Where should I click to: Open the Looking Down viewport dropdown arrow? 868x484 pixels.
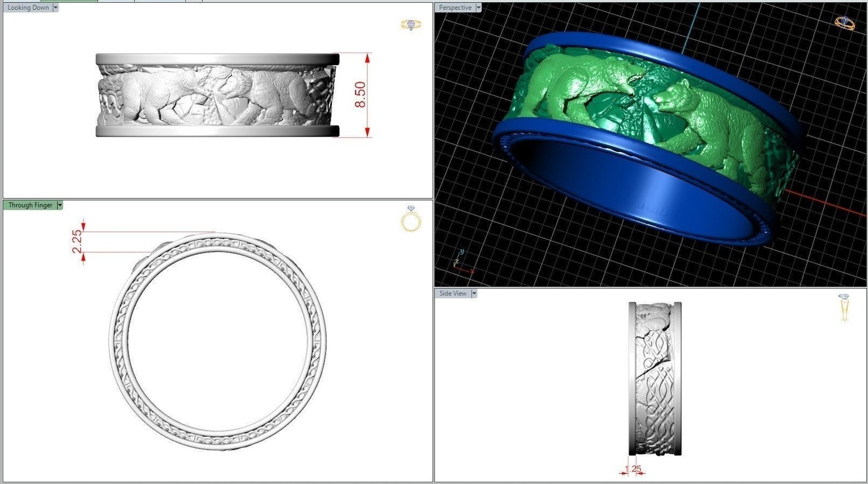[55, 8]
